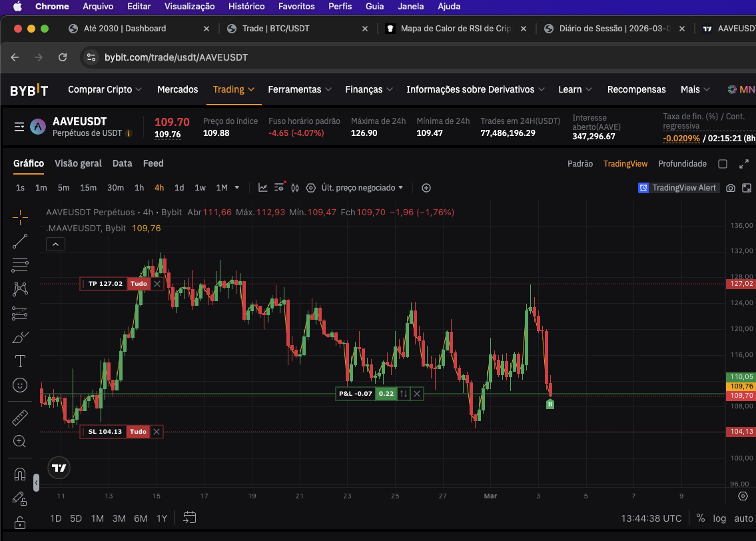756x541 pixels.
Task: Tick the checkbox next to Profundidade
Action: tap(723, 164)
